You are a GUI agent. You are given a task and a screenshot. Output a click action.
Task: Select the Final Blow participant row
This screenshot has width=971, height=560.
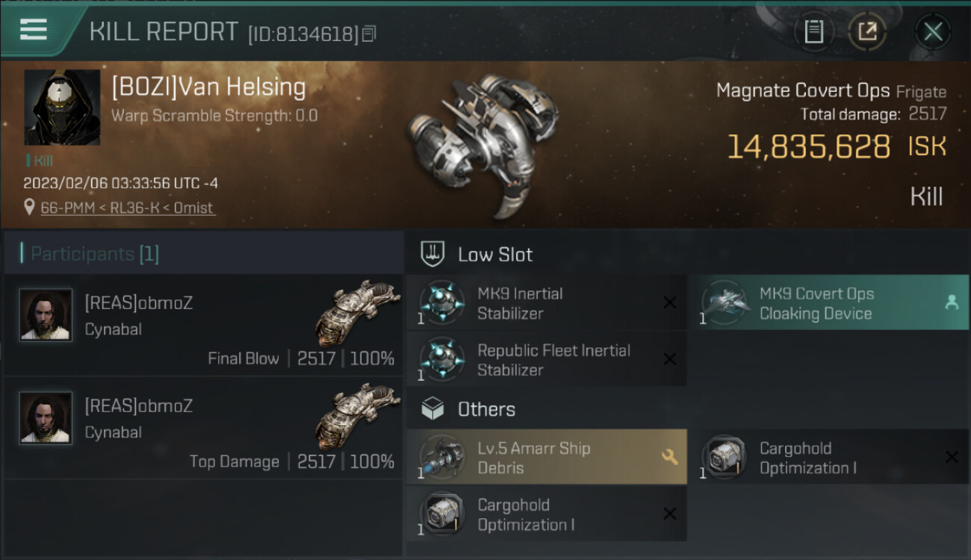203,325
